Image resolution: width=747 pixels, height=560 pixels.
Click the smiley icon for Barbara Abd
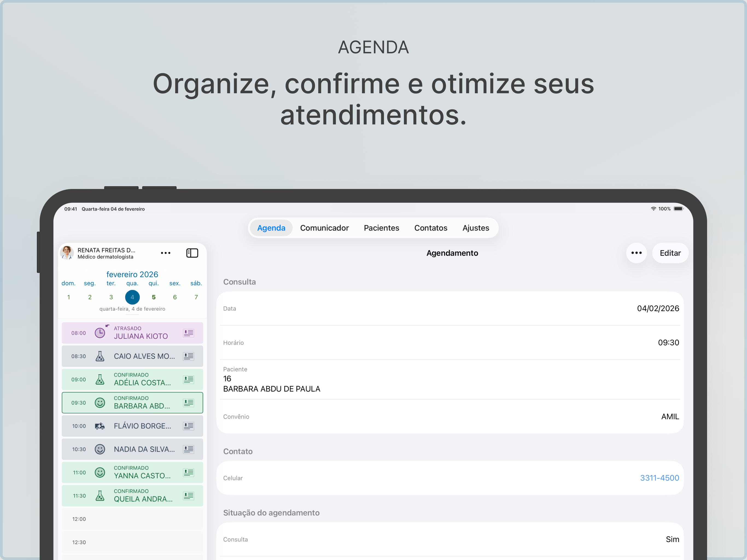[100, 402]
